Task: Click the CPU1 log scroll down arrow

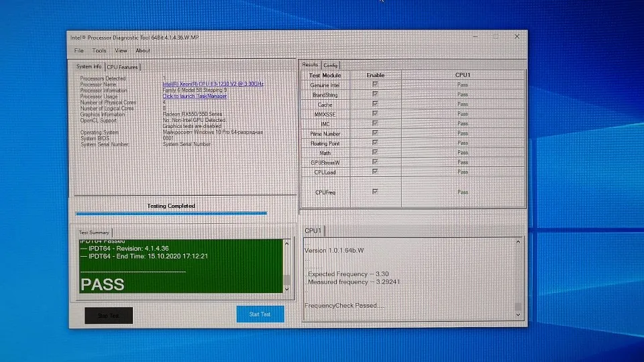Action: 518,315
